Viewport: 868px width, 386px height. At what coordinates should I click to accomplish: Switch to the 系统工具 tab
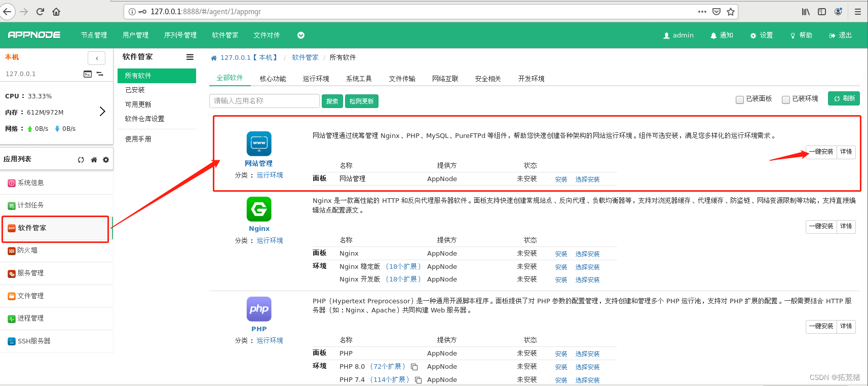point(359,79)
